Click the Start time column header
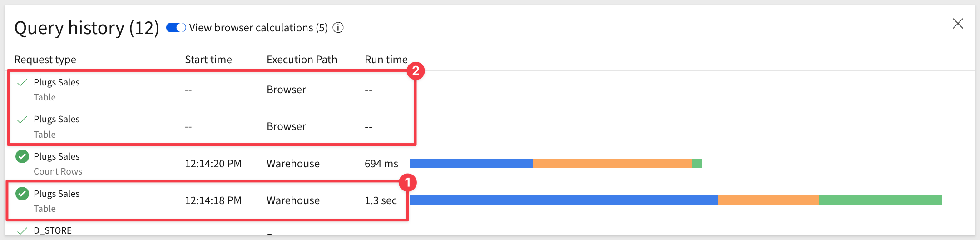Image resolution: width=980 pixels, height=240 pixels. [208, 60]
